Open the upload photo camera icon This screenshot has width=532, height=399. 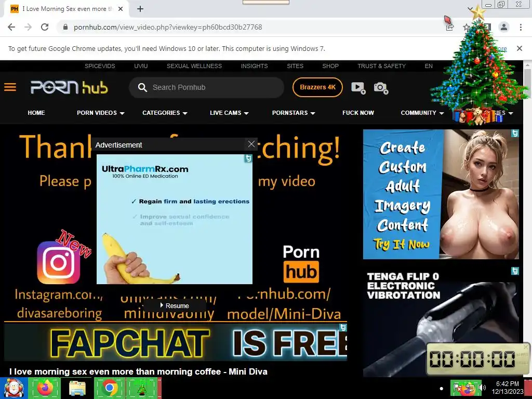coord(381,87)
